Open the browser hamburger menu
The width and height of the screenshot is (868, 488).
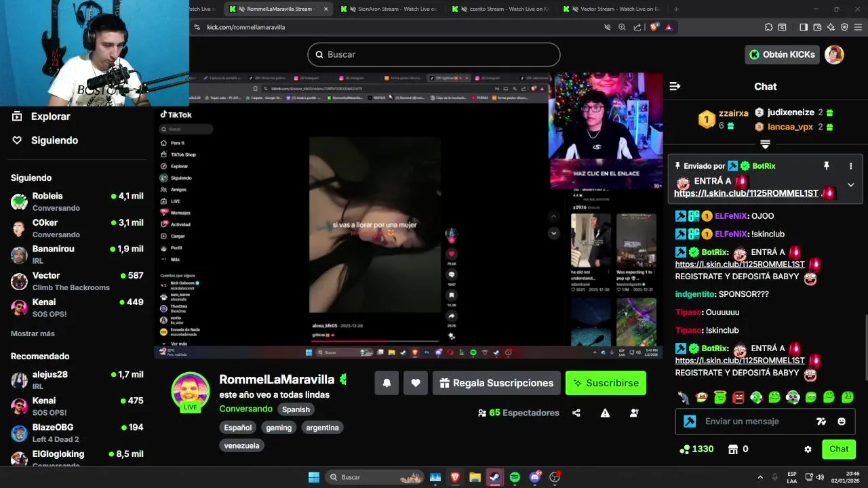pos(858,27)
